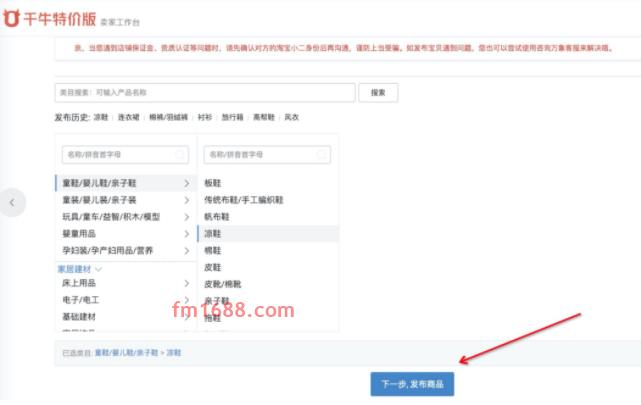Choose 风衣 from the publish history

(x=291, y=117)
